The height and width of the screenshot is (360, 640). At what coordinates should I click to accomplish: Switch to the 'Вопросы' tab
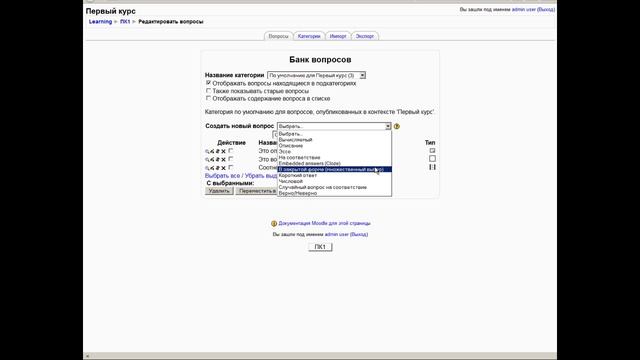278,36
